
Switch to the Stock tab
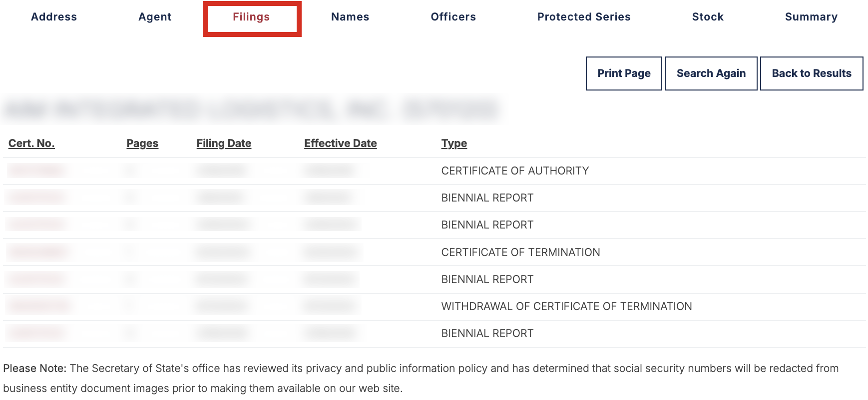(708, 17)
